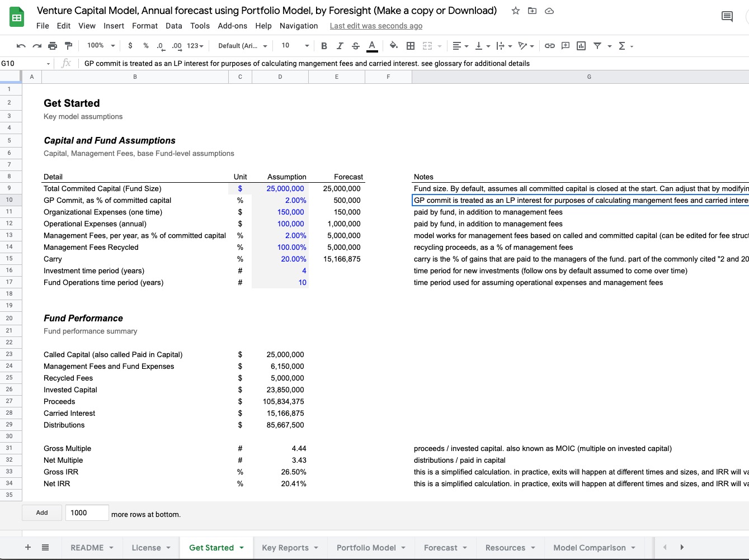Toggle strikethrough formatting
Image resolution: width=749 pixels, height=560 pixels.
(355, 45)
